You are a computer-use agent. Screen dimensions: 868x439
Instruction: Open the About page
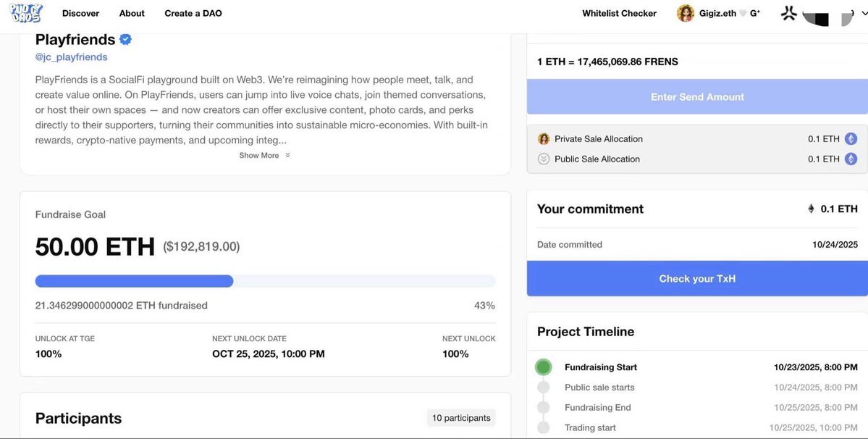point(132,13)
